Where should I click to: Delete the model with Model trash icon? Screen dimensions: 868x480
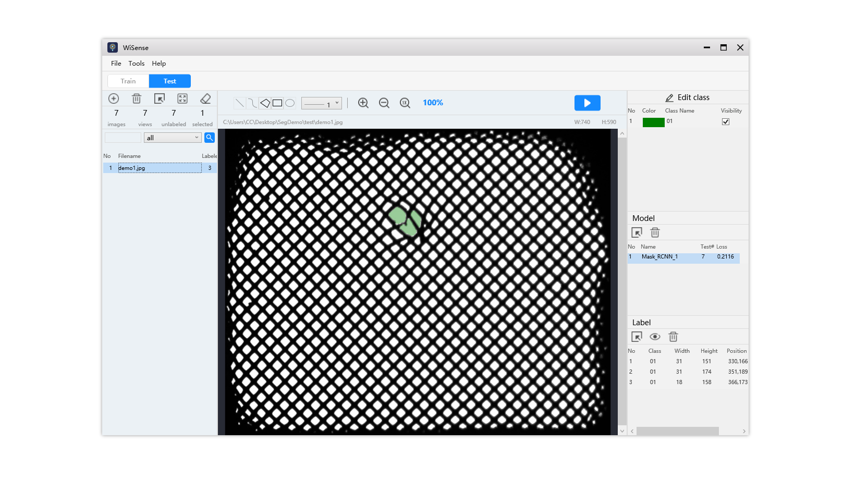pyautogui.click(x=655, y=232)
